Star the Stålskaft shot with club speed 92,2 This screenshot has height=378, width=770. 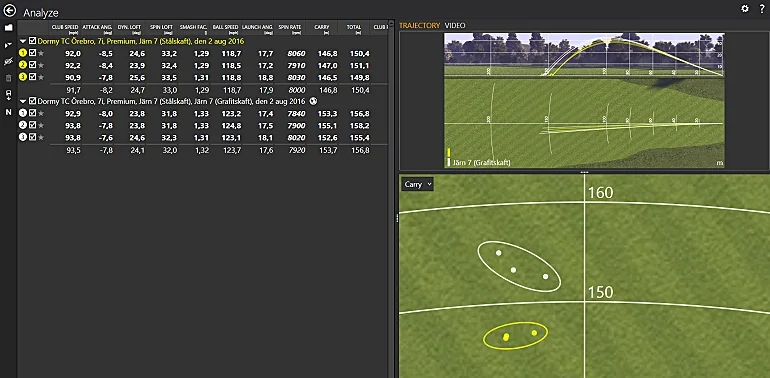(41, 65)
